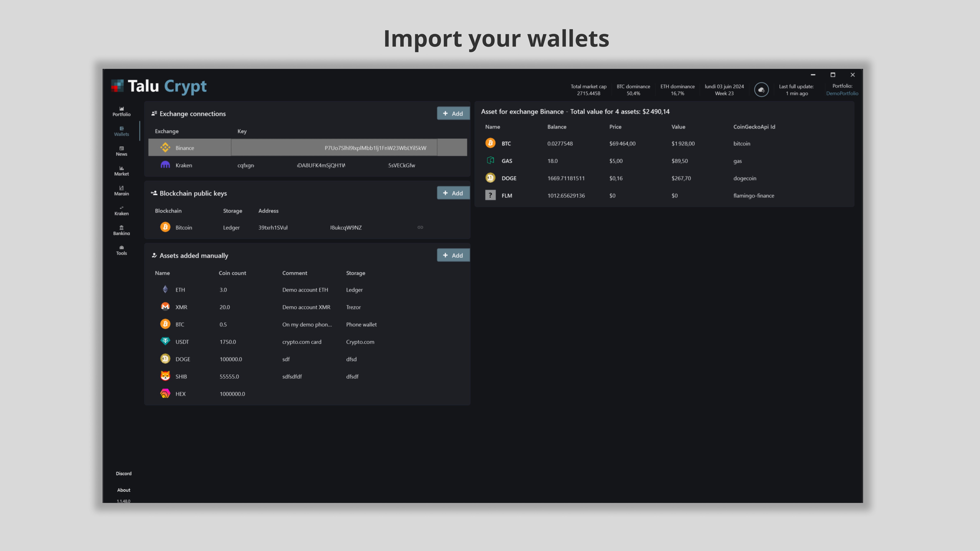Viewport: 980px width, 551px height.
Task: Click the SHIB coin icon
Action: click(x=165, y=376)
